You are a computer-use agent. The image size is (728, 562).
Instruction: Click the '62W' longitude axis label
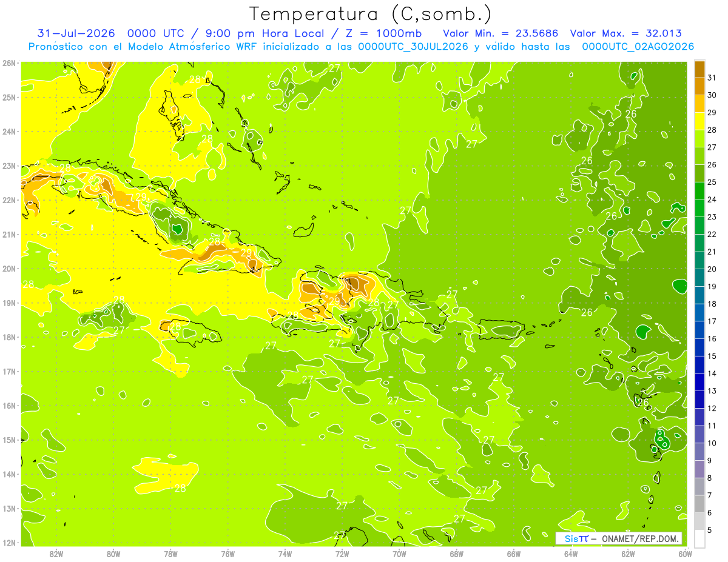pyautogui.click(x=628, y=553)
